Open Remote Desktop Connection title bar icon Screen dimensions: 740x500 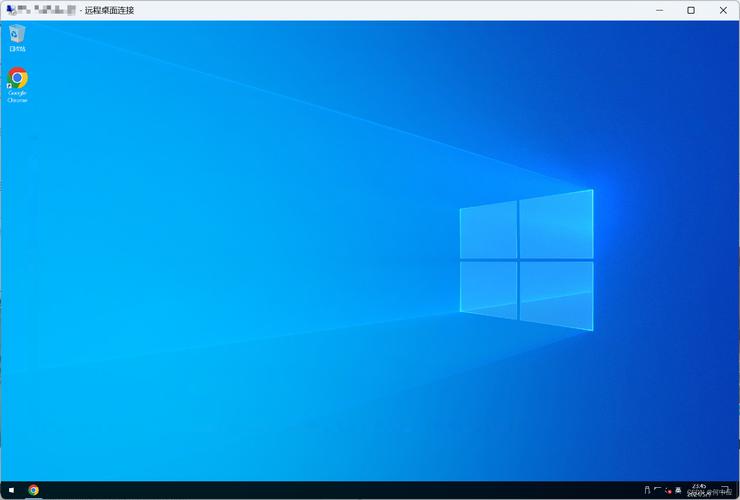click(11, 10)
